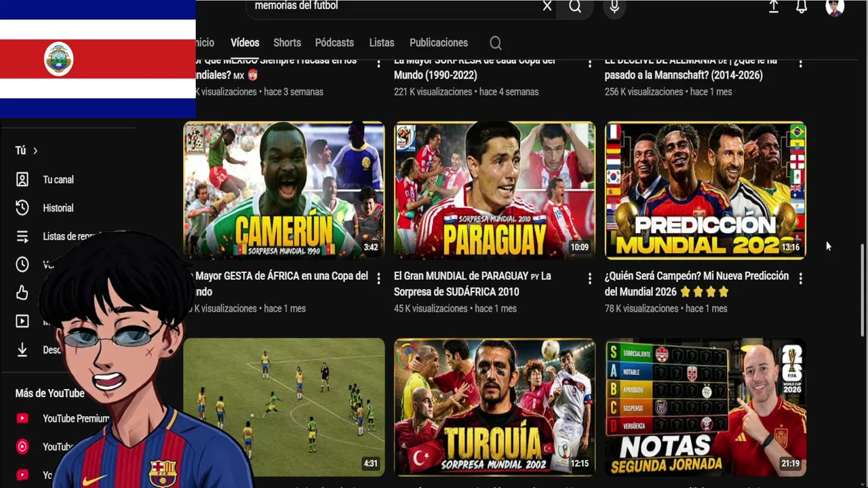The height and width of the screenshot is (488, 868).
Task: Go to the Listas tab
Action: [382, 43]
